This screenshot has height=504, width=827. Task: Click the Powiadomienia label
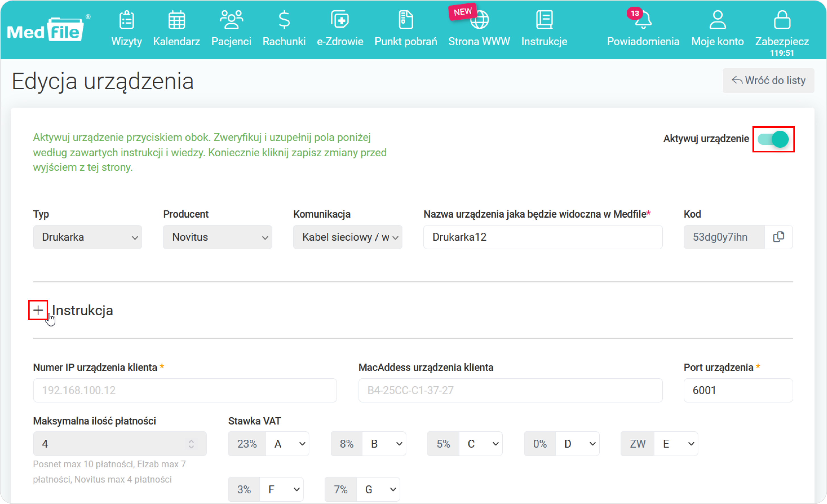(643, 41)
